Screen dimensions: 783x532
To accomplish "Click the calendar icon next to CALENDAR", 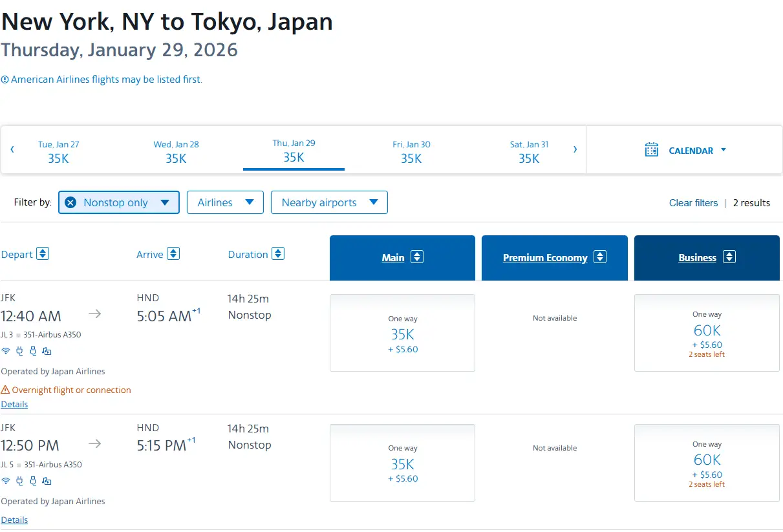I will [651, 150].
